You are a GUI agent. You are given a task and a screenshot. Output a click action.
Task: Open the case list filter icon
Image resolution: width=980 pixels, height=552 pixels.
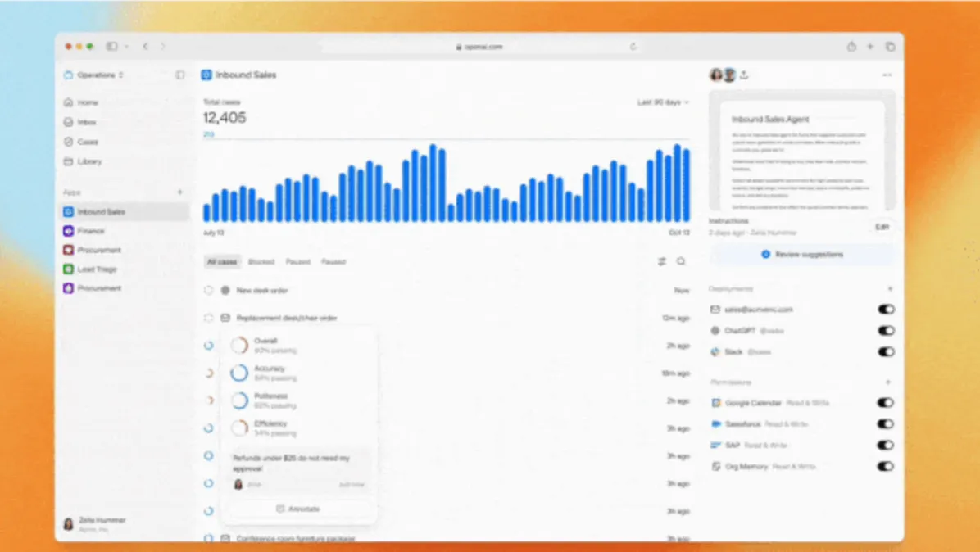pos(662,261)
